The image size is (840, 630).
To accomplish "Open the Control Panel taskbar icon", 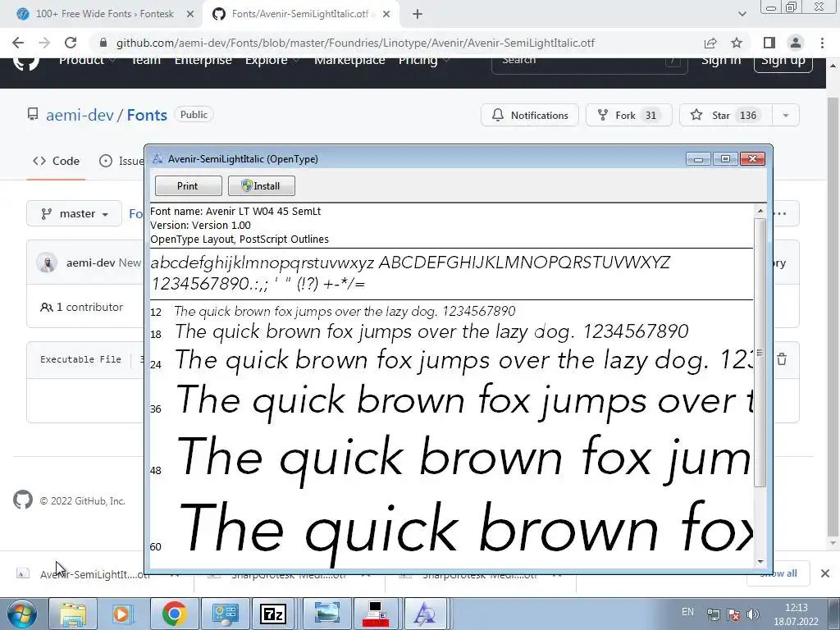I will coord(225,614).
